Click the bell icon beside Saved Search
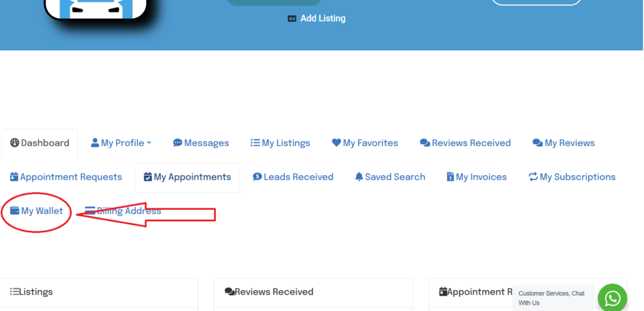This screenshot has height=311, width=644. [359, 177]
